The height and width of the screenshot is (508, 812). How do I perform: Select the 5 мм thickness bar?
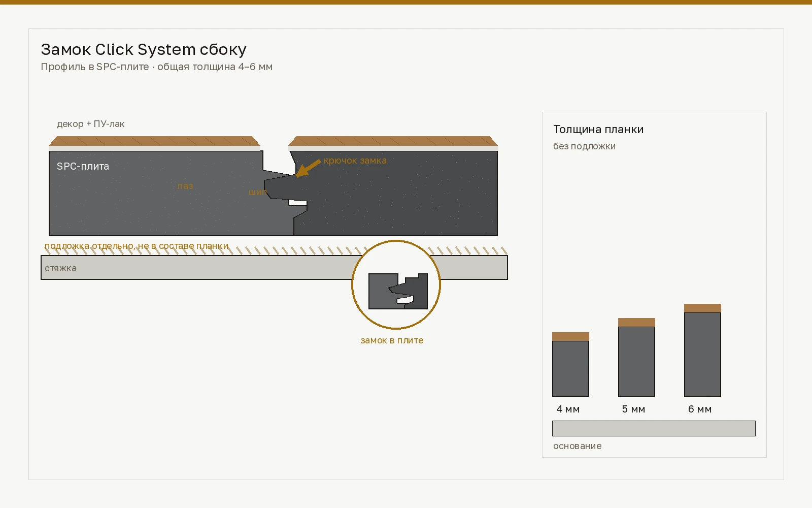(x=636, y=357)
